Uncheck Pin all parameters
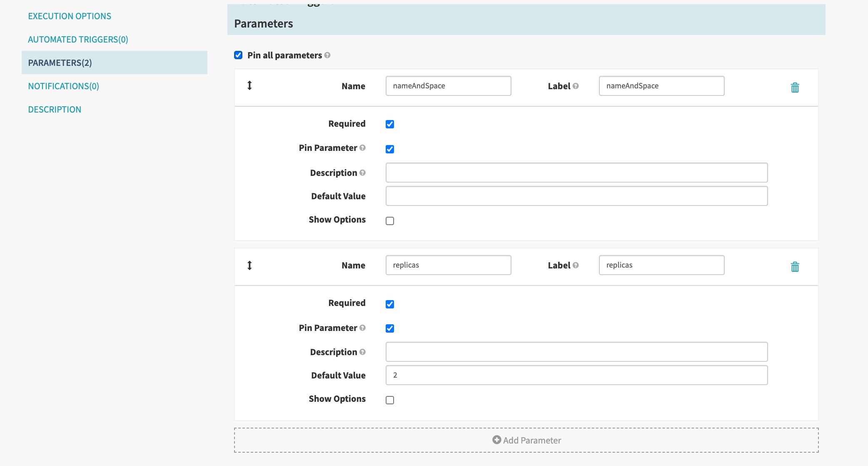The width and height of the screenshot is (868, 466). (238, 55)
